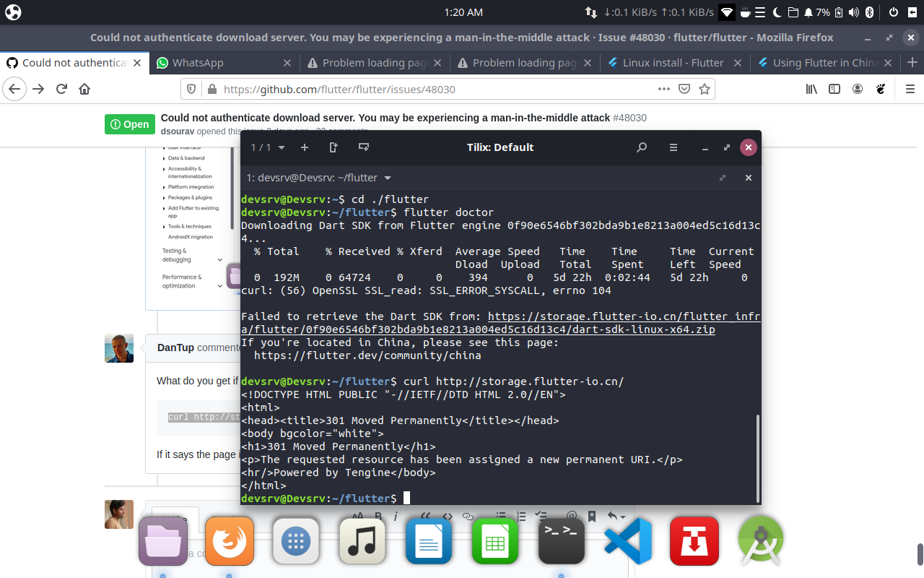The width and height of the screenshot is (924, 578).
Task: Launch Firefox from the dock
Action: pos(230,540)
